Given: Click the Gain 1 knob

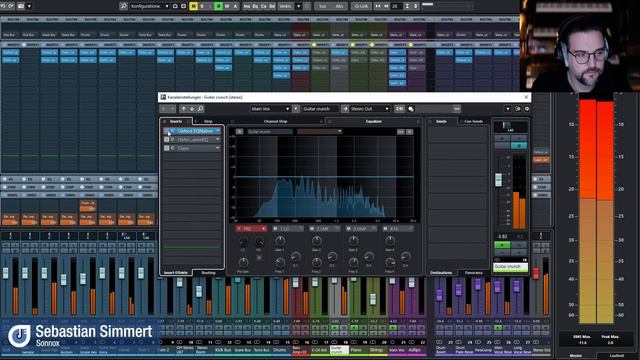Looking at the screenshot, I should (x=280, y=241).
